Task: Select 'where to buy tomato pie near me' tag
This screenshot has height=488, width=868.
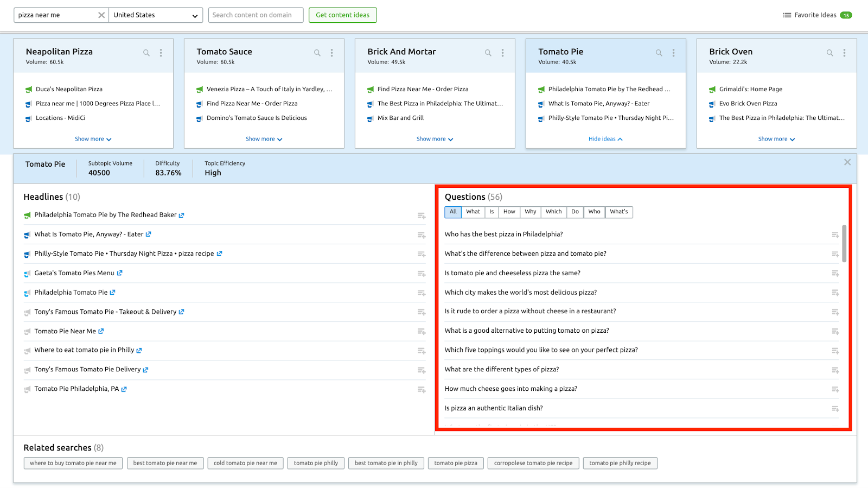Action: click(x=73, y=463)
